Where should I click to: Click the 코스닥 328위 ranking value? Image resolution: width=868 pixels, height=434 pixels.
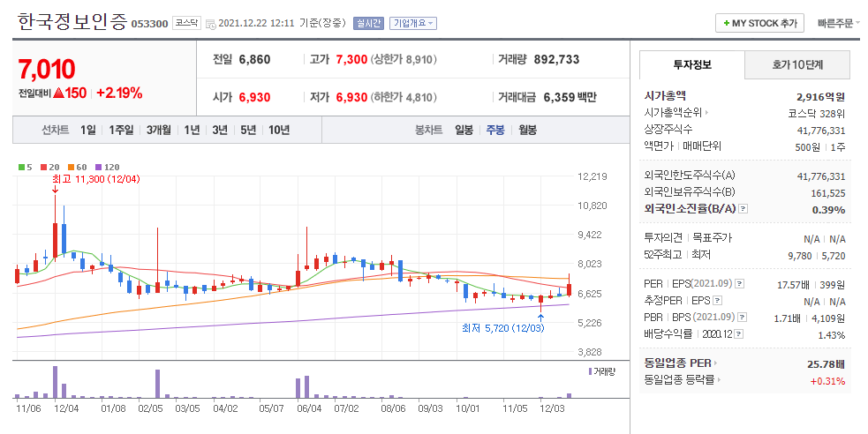pos(817,113)
